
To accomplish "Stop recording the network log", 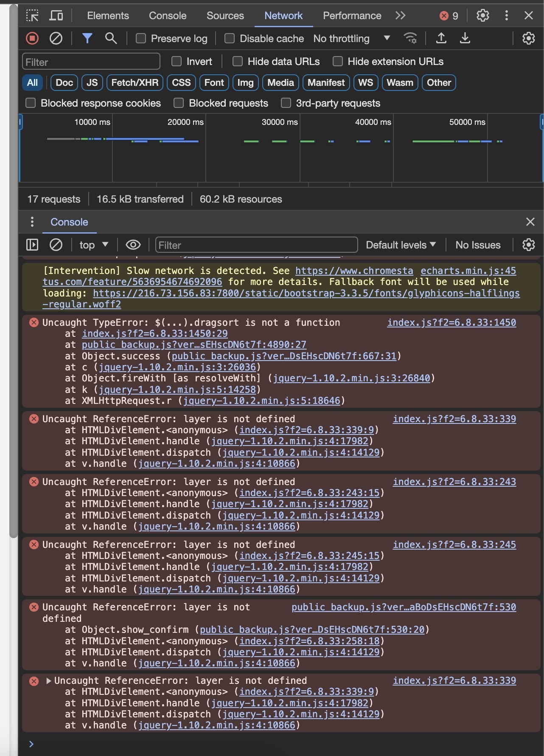I will 32,39.
